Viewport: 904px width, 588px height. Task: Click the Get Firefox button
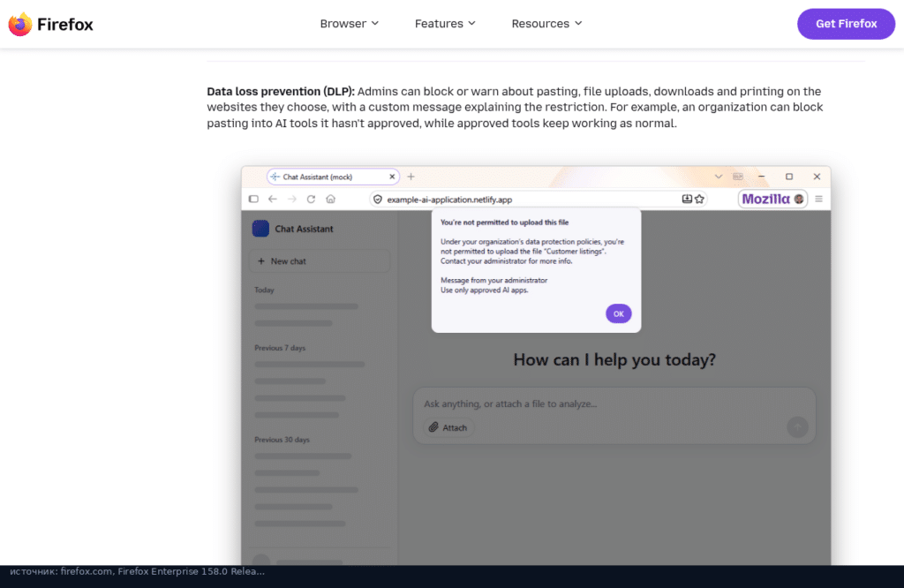tap(846, 24)
